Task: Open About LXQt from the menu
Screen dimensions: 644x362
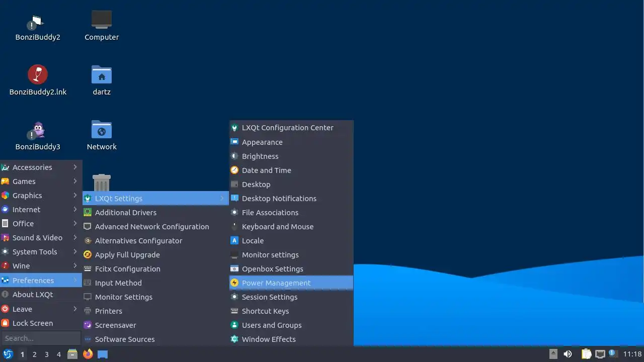Action: (41, 294)
